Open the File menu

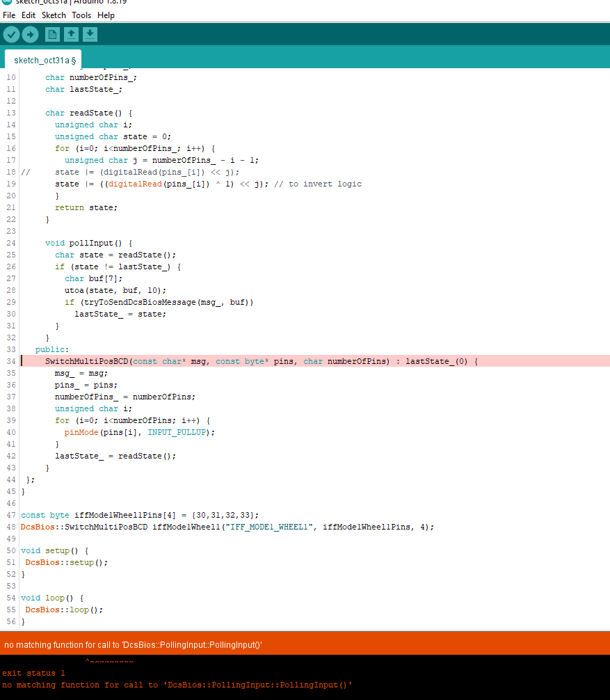click(9, 15)
